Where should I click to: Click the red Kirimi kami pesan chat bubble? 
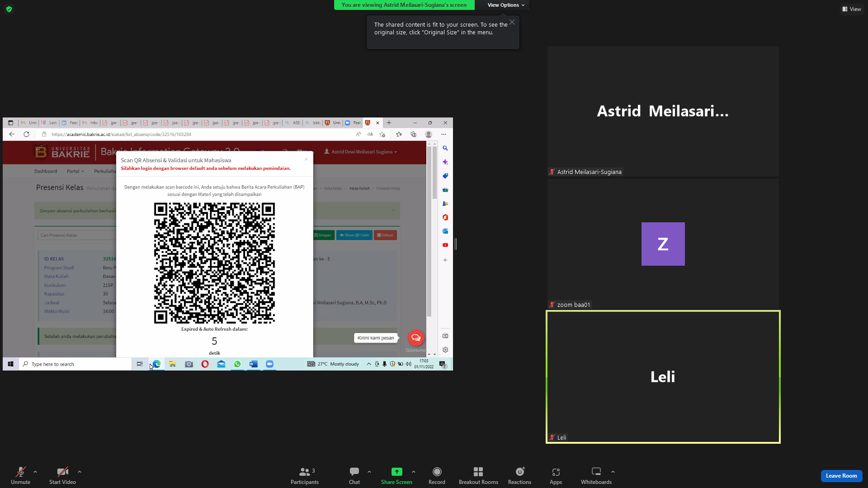pos(416,338)
